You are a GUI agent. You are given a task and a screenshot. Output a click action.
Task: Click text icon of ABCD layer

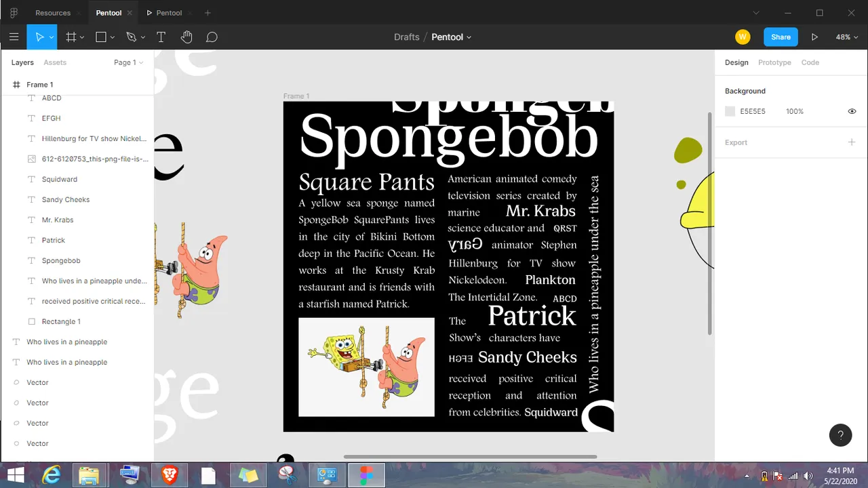tap(31, 98)
